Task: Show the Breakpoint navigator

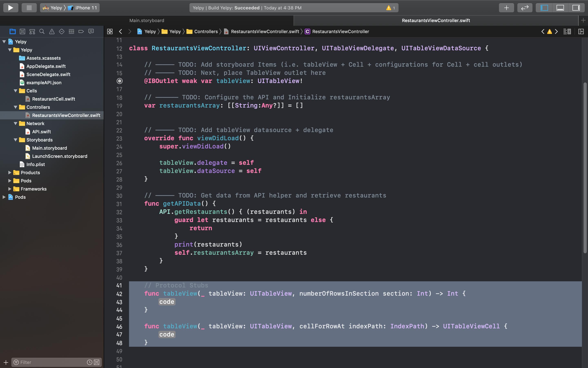Action: [81, 31]
